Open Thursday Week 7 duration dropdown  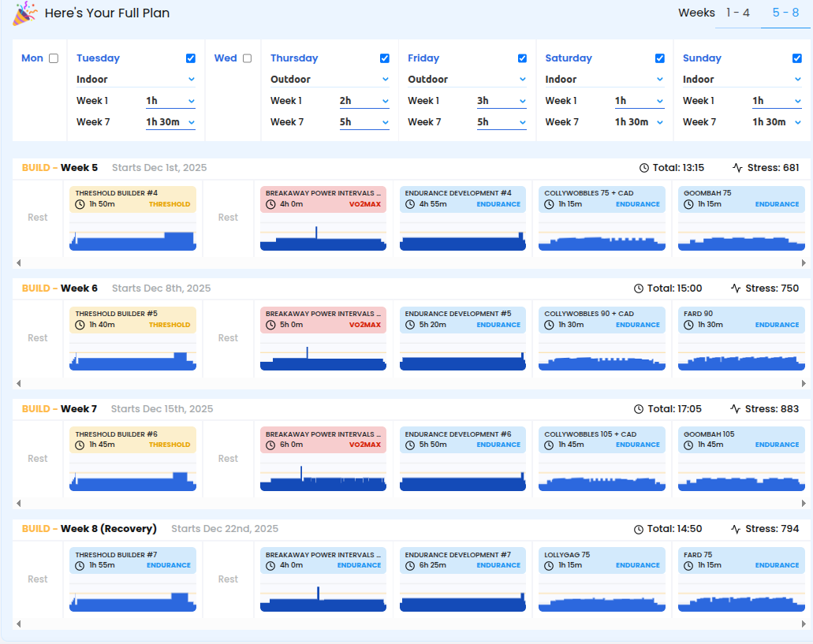pyautogui.click(x=364, y=122)
